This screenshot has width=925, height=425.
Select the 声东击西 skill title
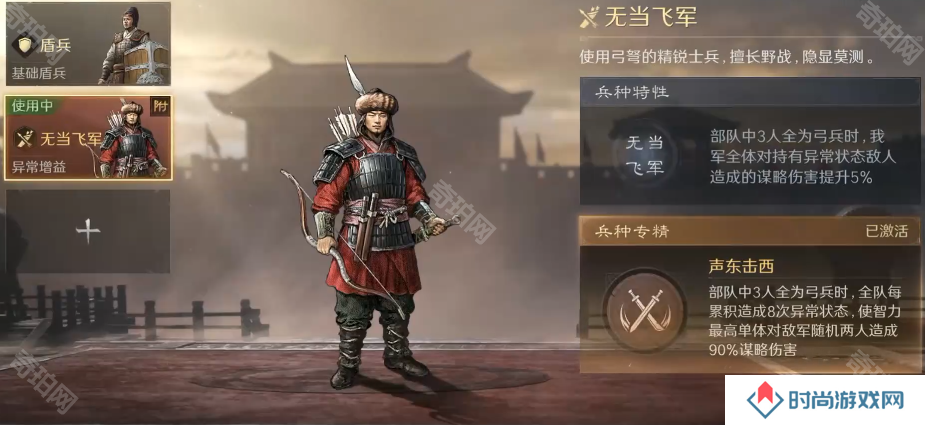click(741, 267)
